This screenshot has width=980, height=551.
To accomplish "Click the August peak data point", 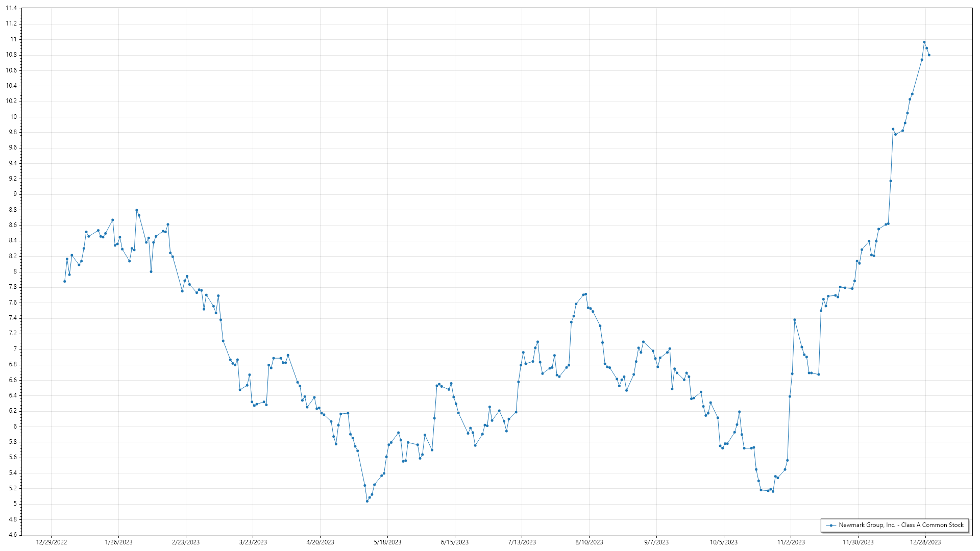I will coord(585,294).
